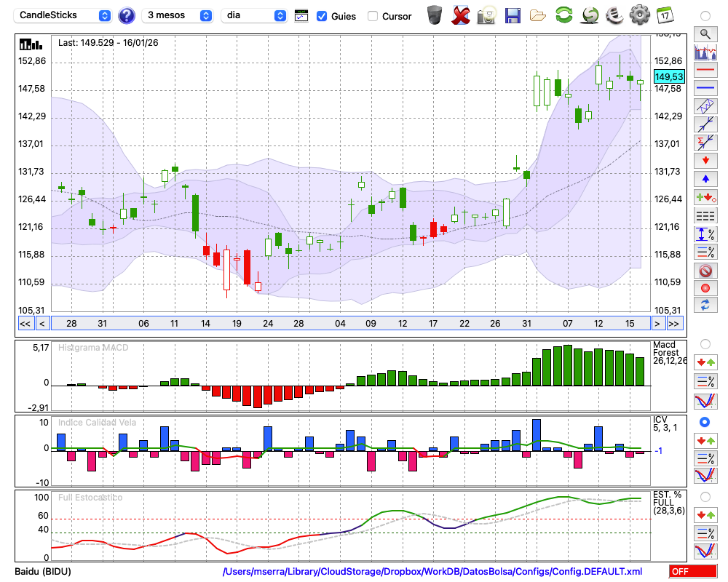Click the >> fast forward scroll button

pyautogui.click(x=674, y=324)
